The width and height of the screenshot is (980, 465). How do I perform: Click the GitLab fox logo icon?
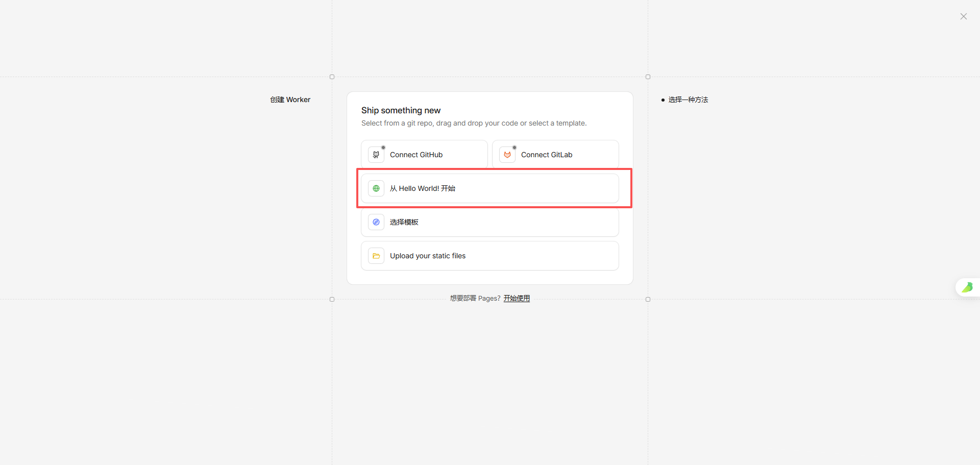click(x=507, y=155)
